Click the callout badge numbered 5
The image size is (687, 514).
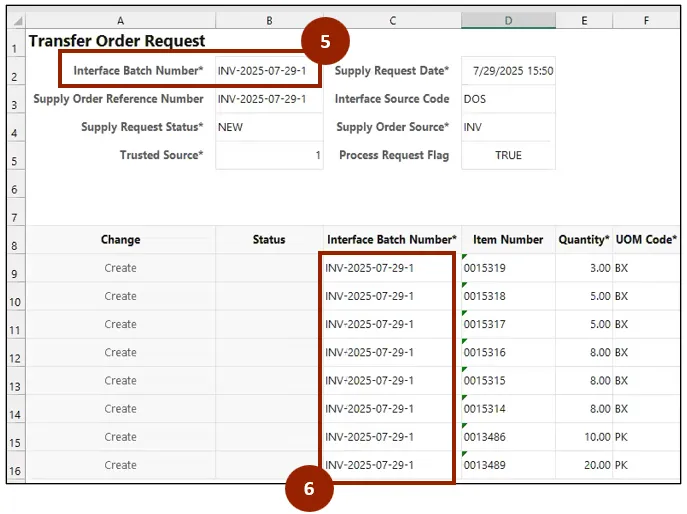click(x=325, y=43)
